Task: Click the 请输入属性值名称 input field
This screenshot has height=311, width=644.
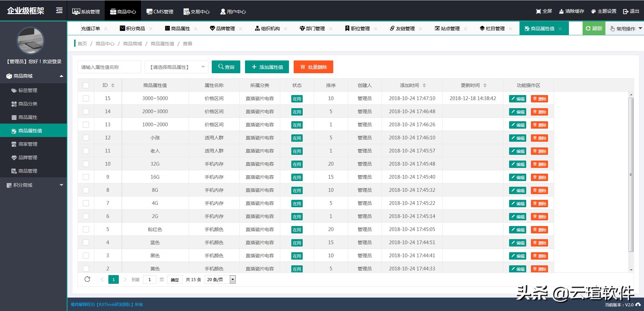Action: click(x=109, y=67)
